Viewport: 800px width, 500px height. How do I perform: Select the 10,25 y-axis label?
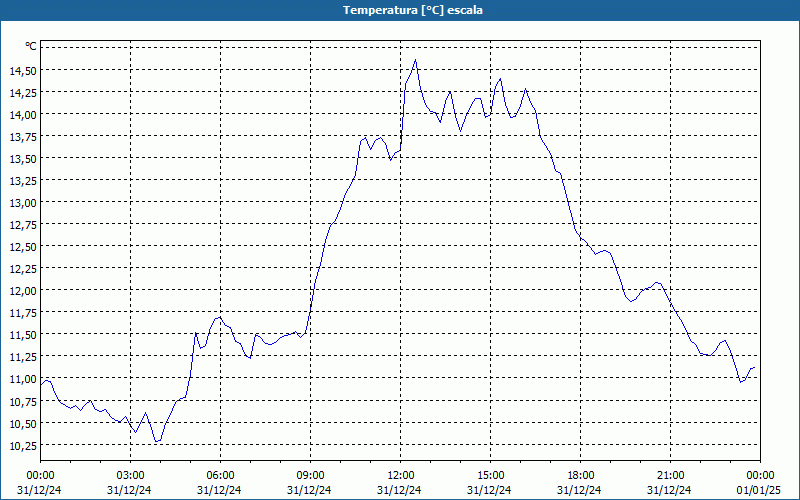pyautogui.click(x=23, y=445)
